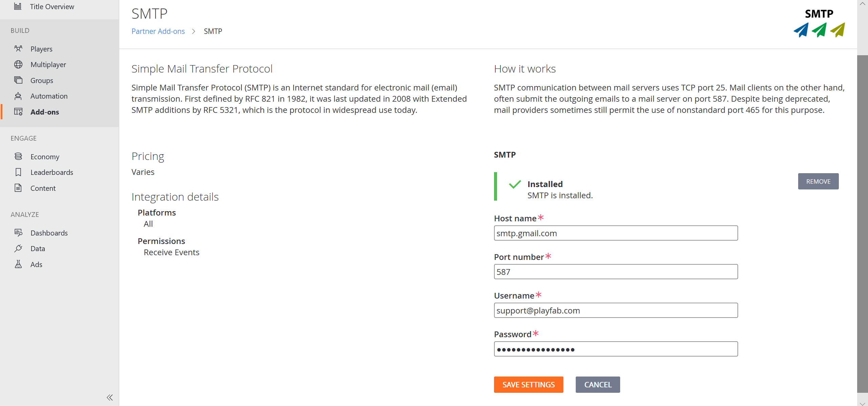Select the Players icon in sidebar

point(18,49)
